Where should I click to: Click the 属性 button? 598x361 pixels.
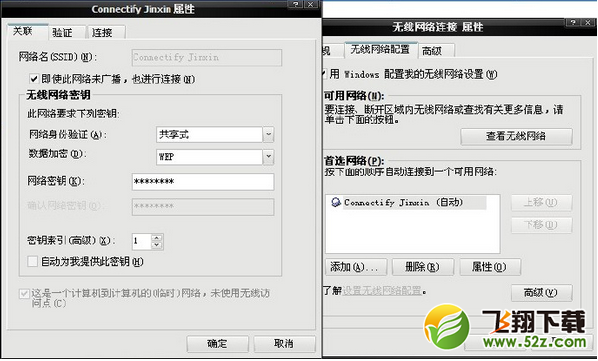(x=490, y=267)
